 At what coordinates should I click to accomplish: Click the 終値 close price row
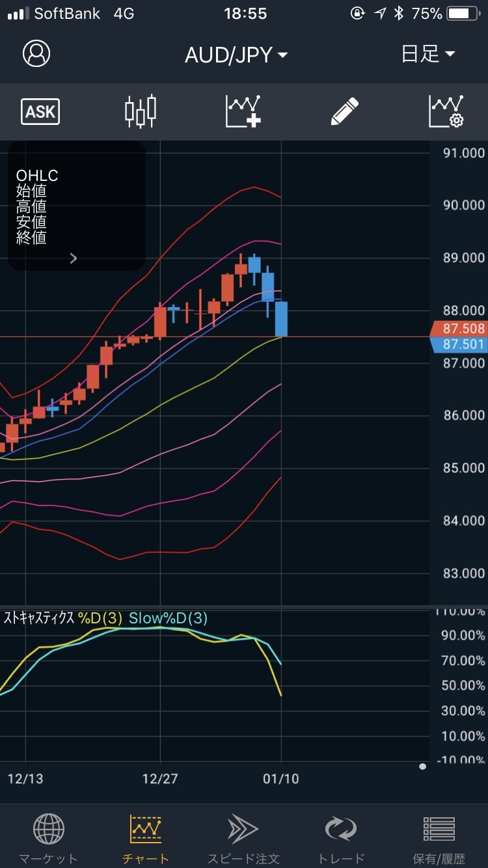pyautogui.click(x=31, y=237)
